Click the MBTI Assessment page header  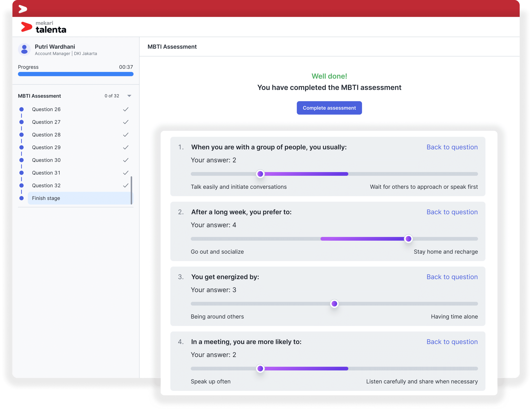[x=172, y=47]
